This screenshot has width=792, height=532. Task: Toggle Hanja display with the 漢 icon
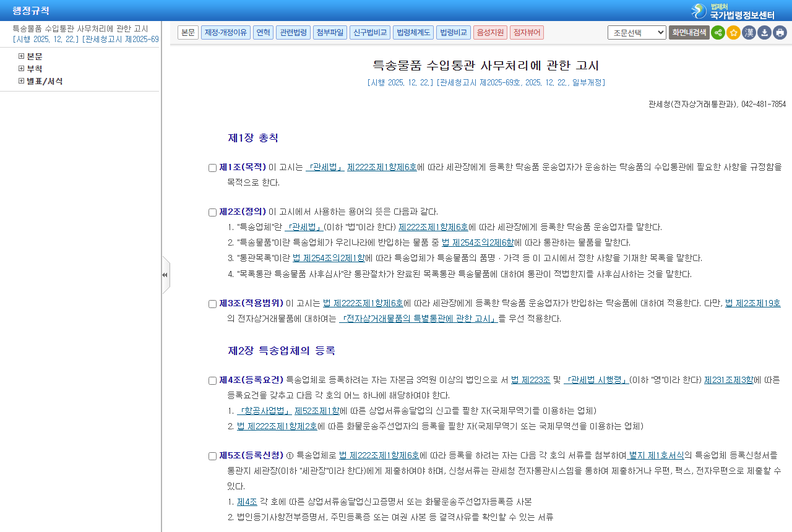click(x=749, y=33)
